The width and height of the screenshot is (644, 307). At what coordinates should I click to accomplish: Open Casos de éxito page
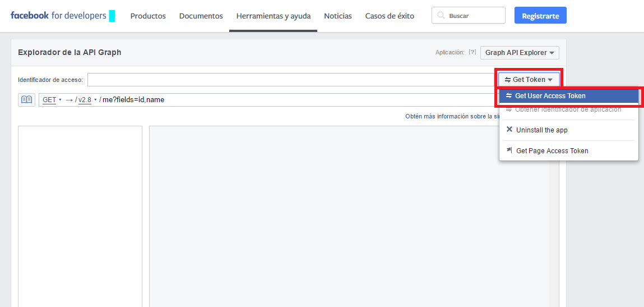[x=390, y=16]
